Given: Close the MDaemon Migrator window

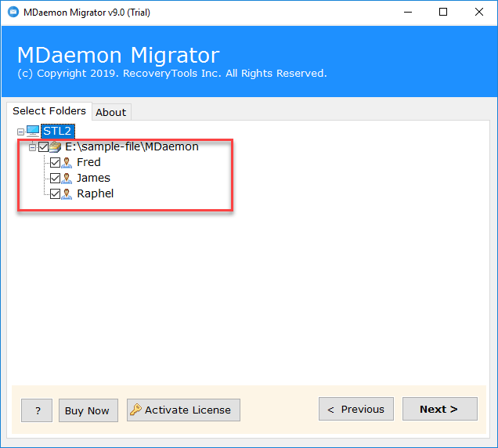Looking at the screenshot, I should (x=479, y=12).
